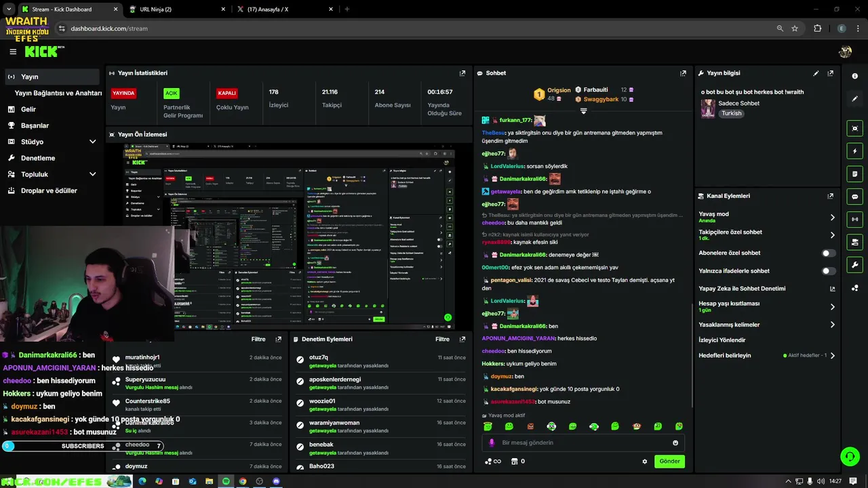Pop out the Kanal Eylemleri panel

pyautogui.click(x=830, y=196)
